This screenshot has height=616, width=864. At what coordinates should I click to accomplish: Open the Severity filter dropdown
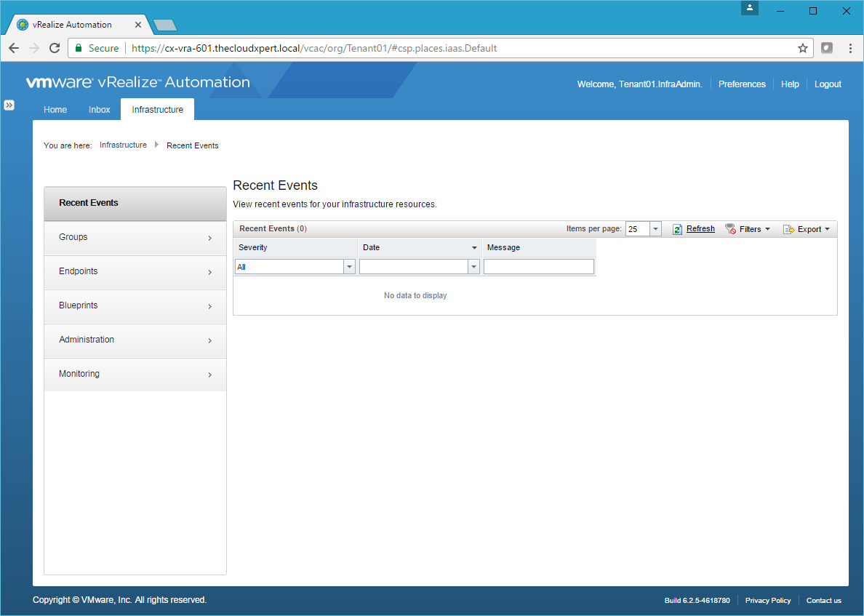349,267
